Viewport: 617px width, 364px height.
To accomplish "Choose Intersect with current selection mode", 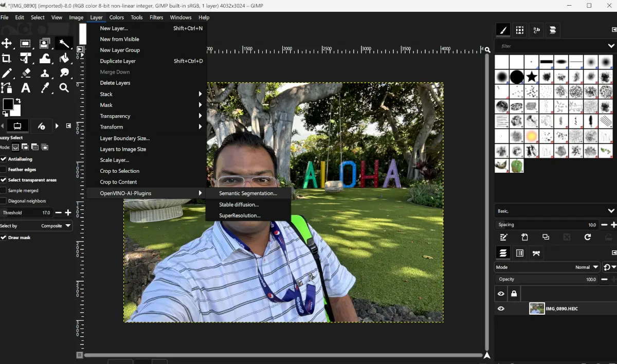I will pyautogui.click(x=45, y=147).
